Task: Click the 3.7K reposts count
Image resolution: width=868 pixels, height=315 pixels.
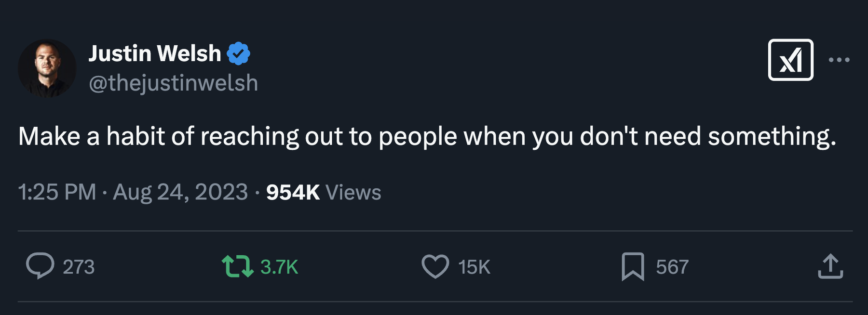Action: pyautogui.click(x=279, y=267)
